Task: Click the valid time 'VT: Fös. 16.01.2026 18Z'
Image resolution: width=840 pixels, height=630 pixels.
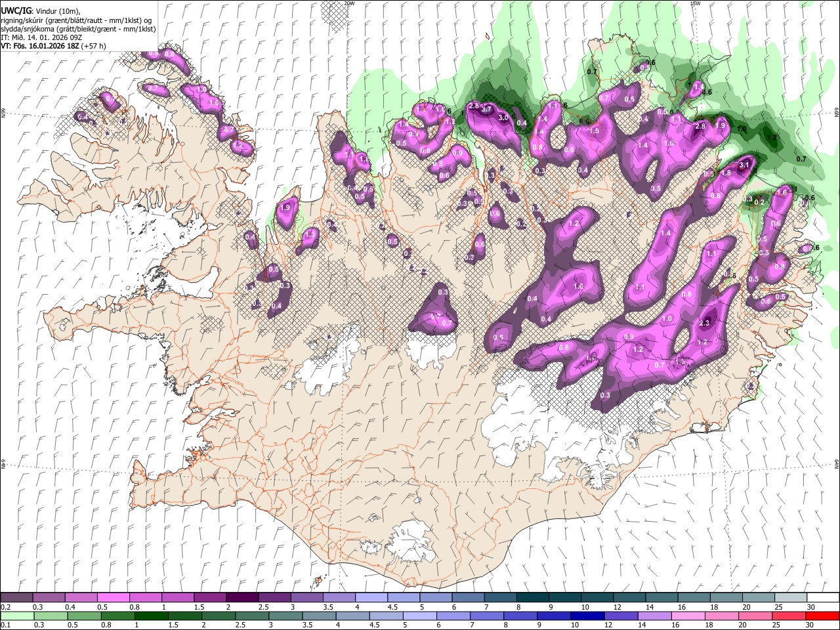Action: pos(40,46)
